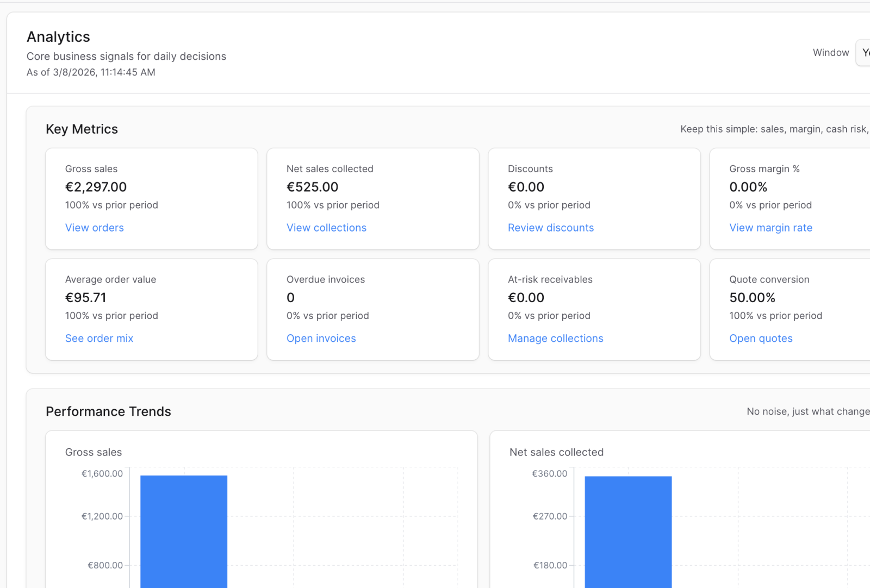Click the Analytics page heading

(x=58, y=36)
